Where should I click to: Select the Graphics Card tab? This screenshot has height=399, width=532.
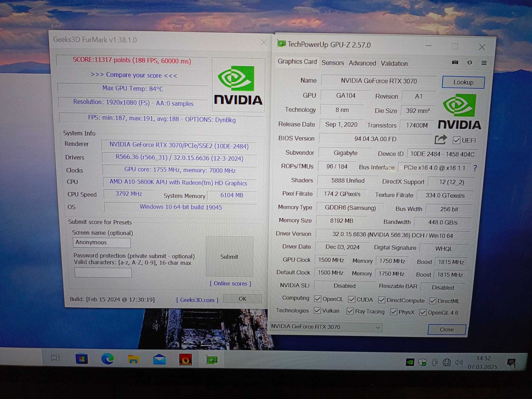tap(297, 62)
